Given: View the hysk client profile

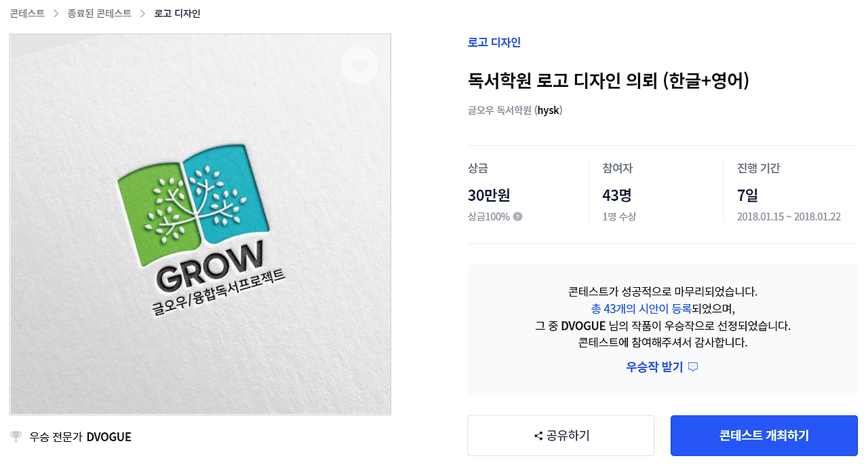Looking at the screenshot, I should [x=549, y=110].
